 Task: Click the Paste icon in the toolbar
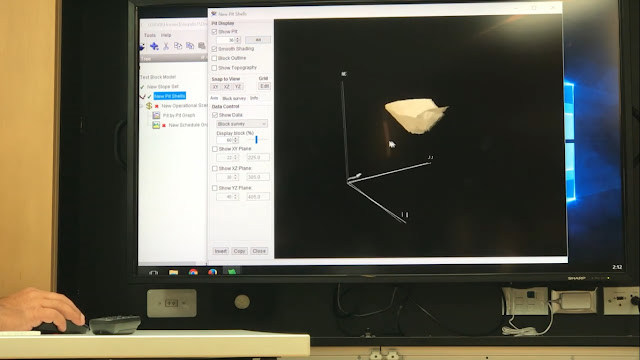(190, 45)
